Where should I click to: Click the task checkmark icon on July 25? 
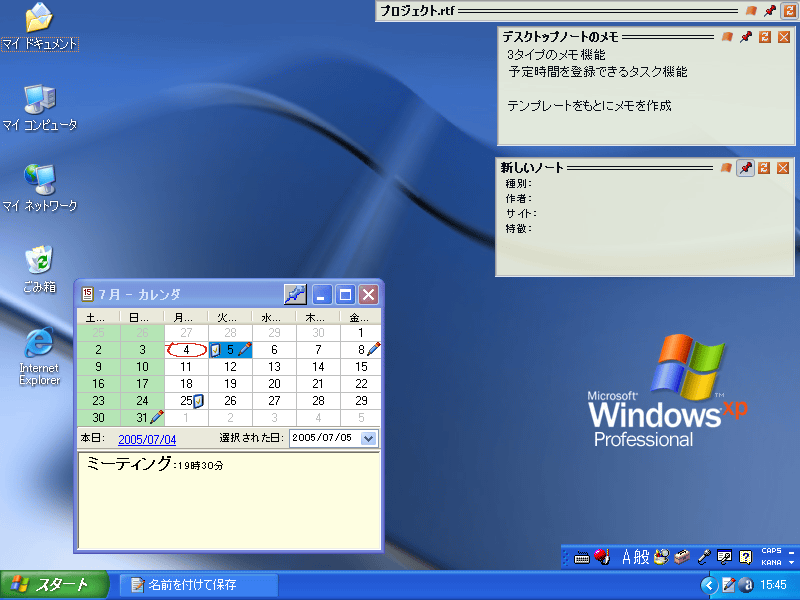point(198,401)
